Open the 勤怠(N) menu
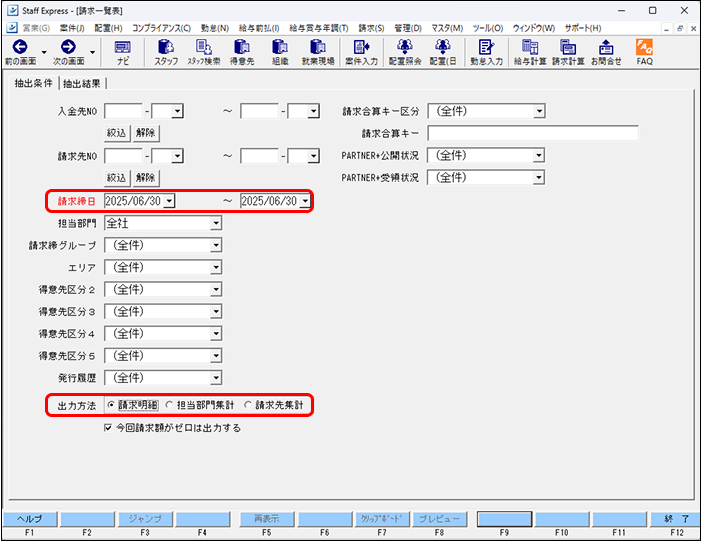 click(x=215, y=28)
